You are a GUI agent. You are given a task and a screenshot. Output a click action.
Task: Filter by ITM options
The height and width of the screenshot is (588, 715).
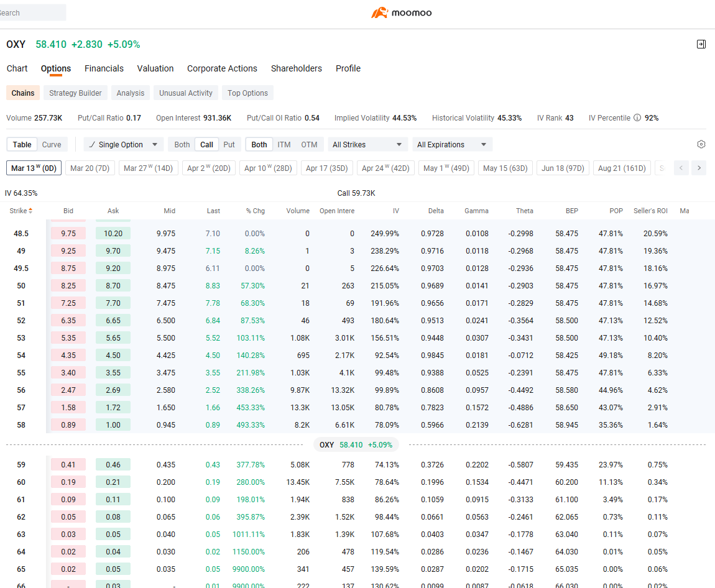click(284, 144)
